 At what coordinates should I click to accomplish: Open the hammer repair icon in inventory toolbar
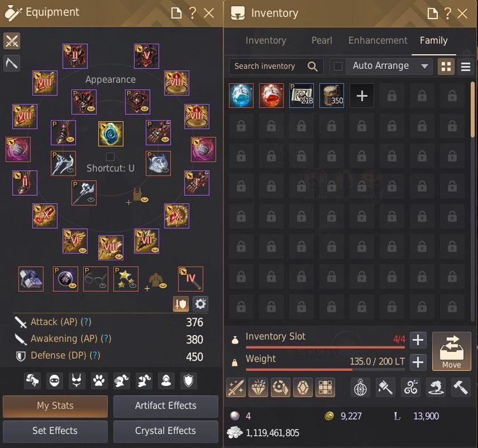(x=460, y=387)
